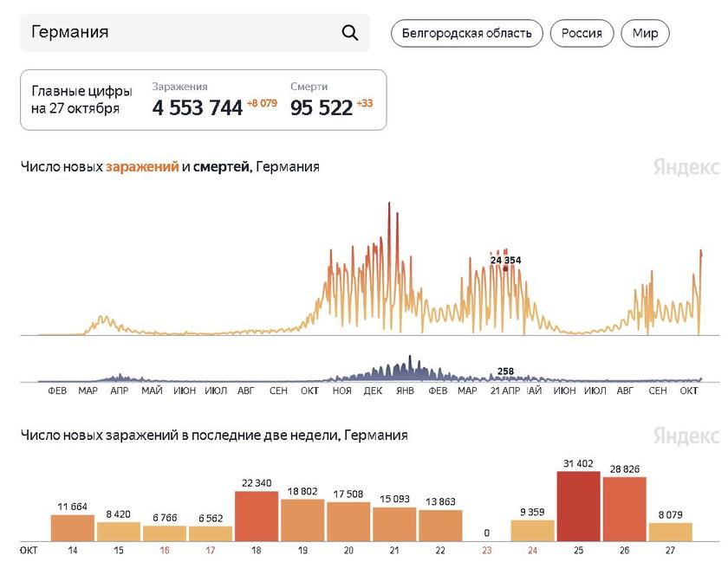Select the Россия region button

pyautogui.click(x=582, y=33)
